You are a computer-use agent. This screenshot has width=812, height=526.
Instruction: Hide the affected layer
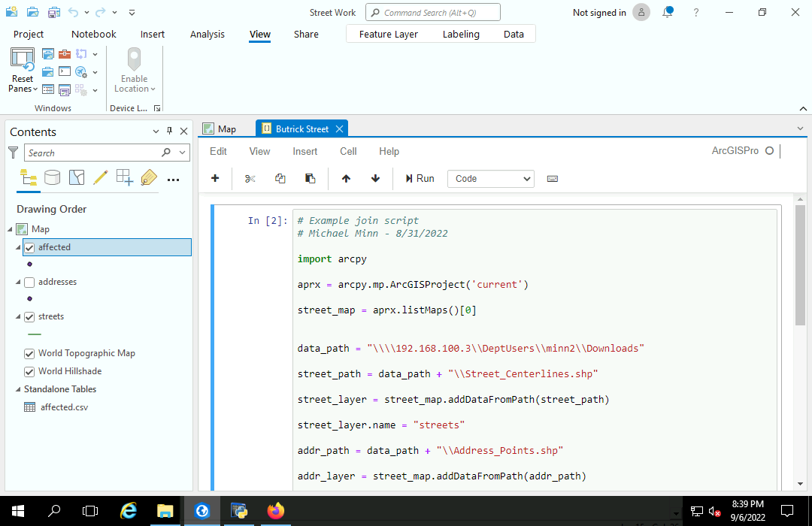pos(29,246)
